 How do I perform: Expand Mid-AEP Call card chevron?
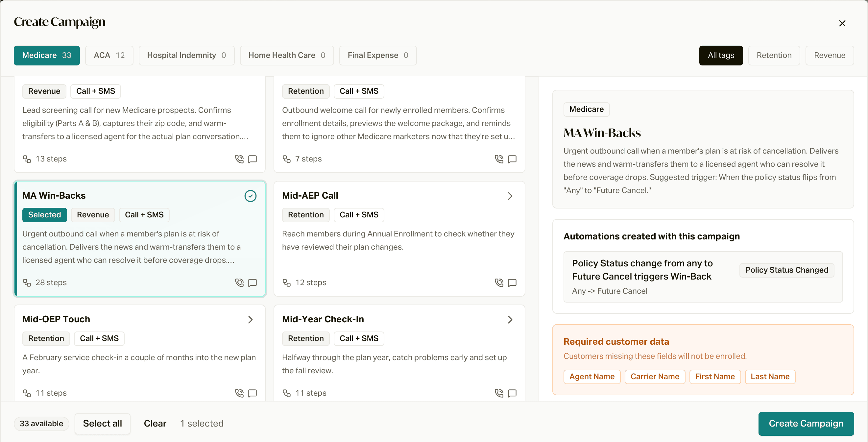tap(510, 196)
